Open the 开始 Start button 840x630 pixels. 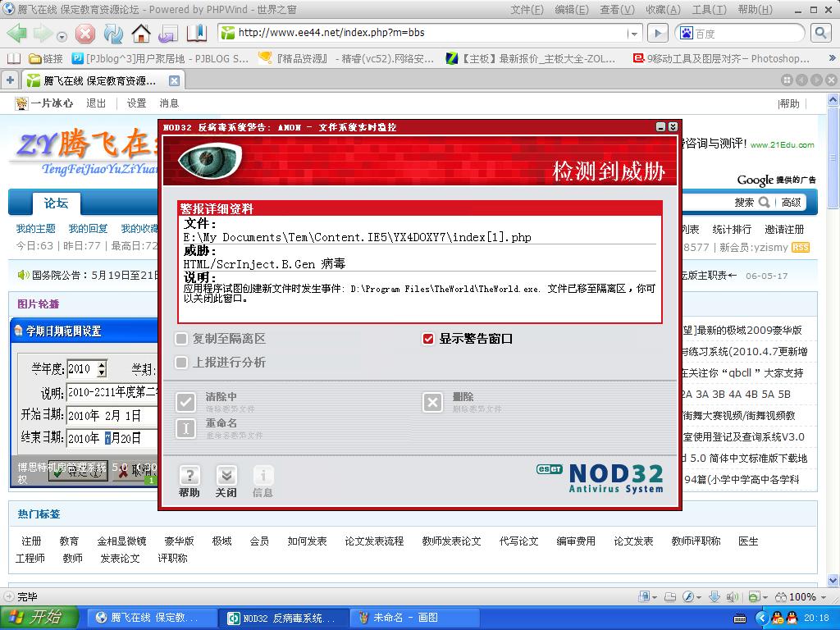(39, 618)
